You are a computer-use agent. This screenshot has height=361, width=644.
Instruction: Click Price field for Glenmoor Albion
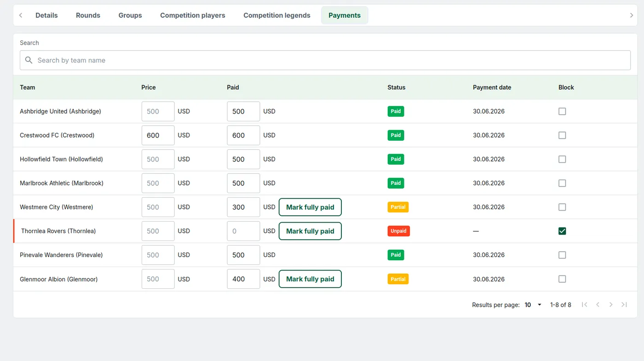point(158,279)
